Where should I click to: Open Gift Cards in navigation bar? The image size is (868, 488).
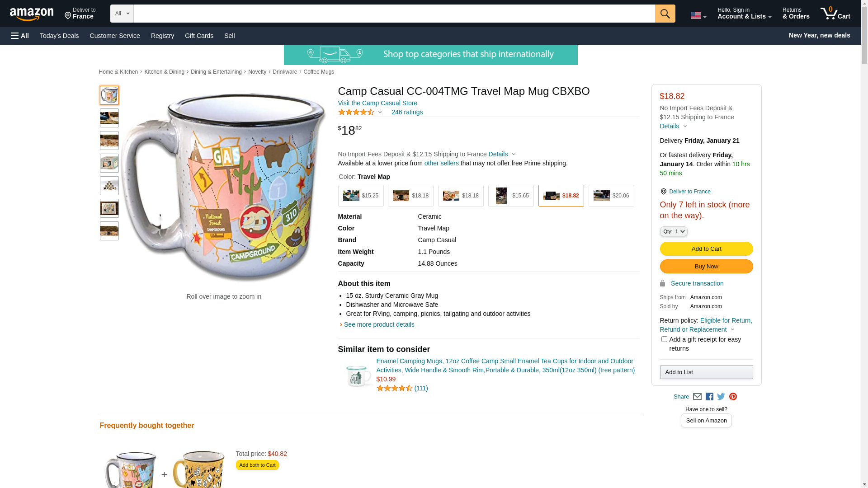[x=199, y=36]
